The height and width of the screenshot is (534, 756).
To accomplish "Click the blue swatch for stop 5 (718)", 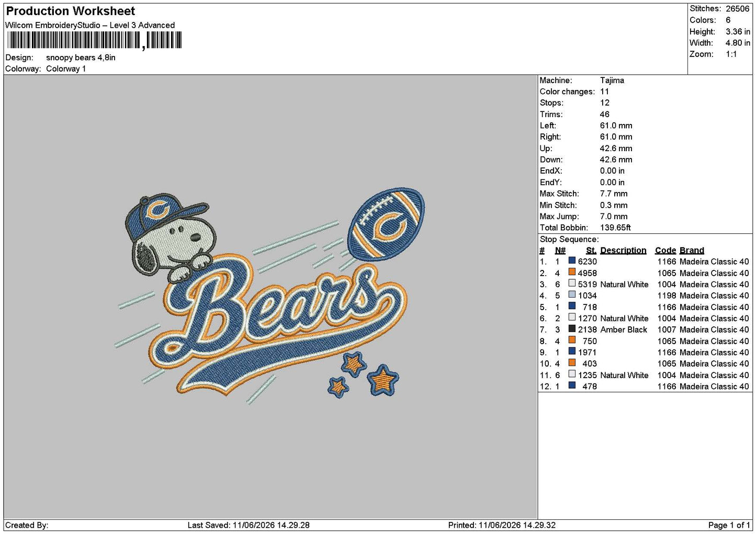I will 572,306.
